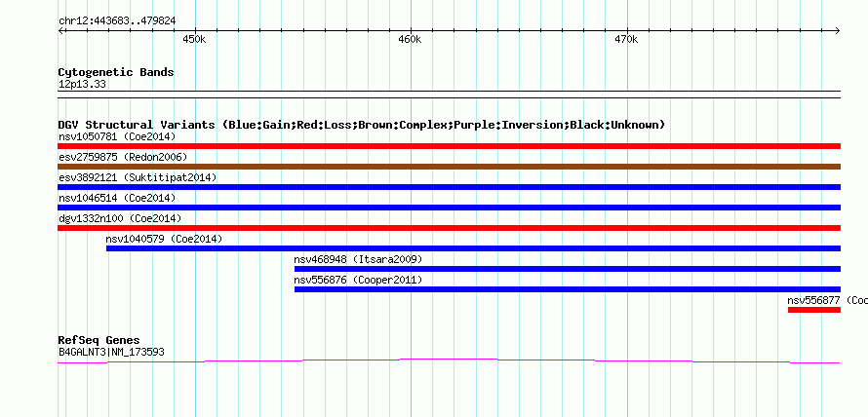Click the ruler's right arrowhead
Viewport: 868px width, 417px height.
[x=838, y=30]
